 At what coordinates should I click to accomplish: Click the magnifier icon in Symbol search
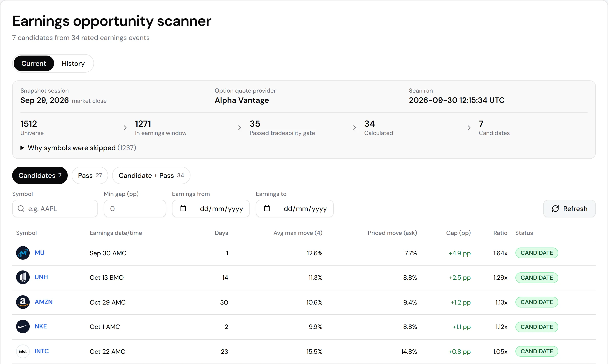click(21, 209)
